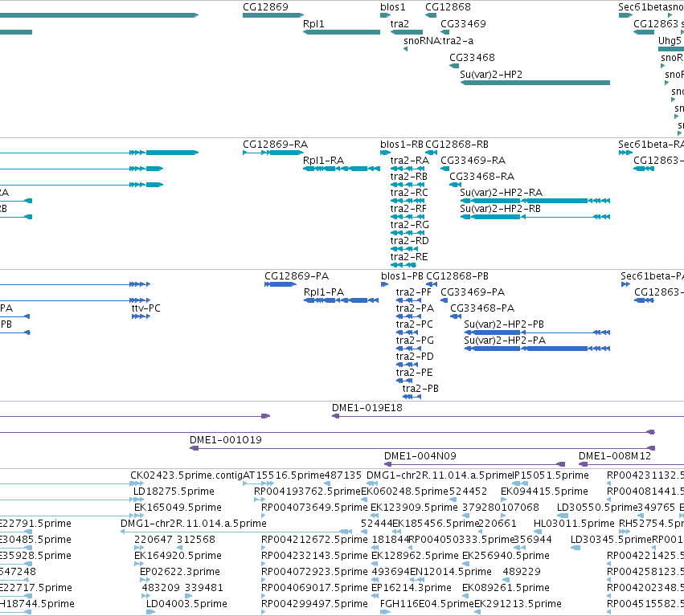
Task: Click the Rpl1-PA protein label
Action: pos(324,292)
